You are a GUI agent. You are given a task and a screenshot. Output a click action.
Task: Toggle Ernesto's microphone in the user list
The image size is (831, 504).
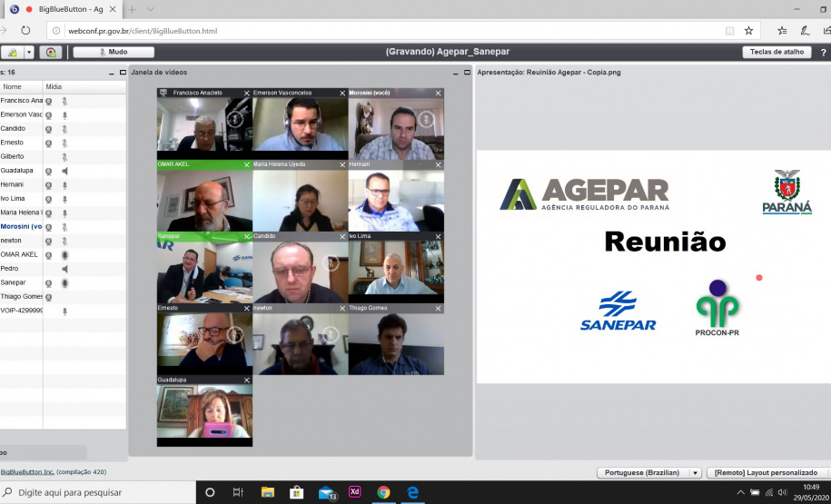[64, 143]
